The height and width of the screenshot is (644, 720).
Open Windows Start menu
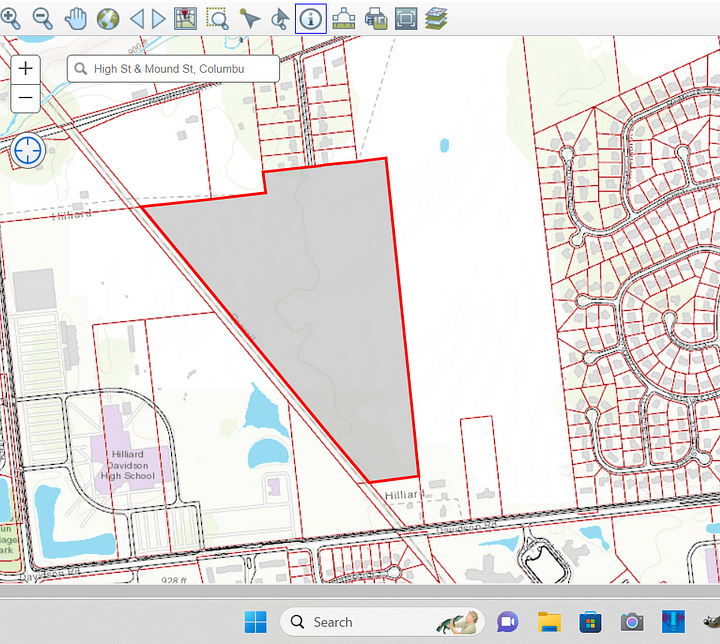click(256, 621)
